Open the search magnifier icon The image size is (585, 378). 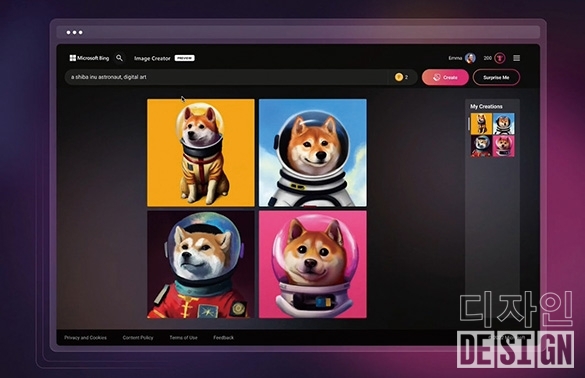tap(119, 58)
